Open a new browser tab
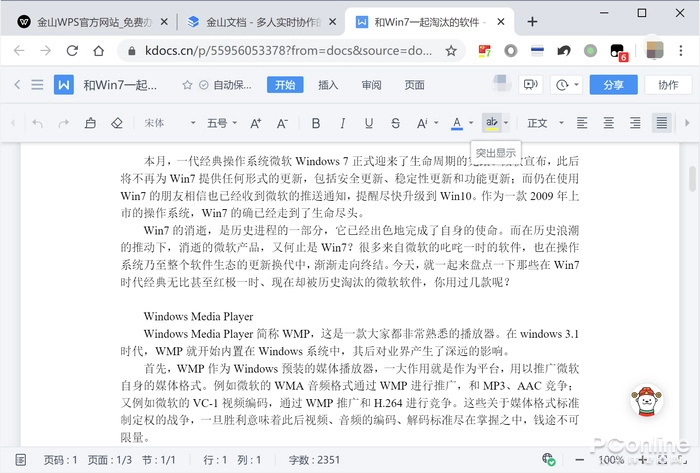The height and width of the screenshot is (473, 700). point(532,21)
